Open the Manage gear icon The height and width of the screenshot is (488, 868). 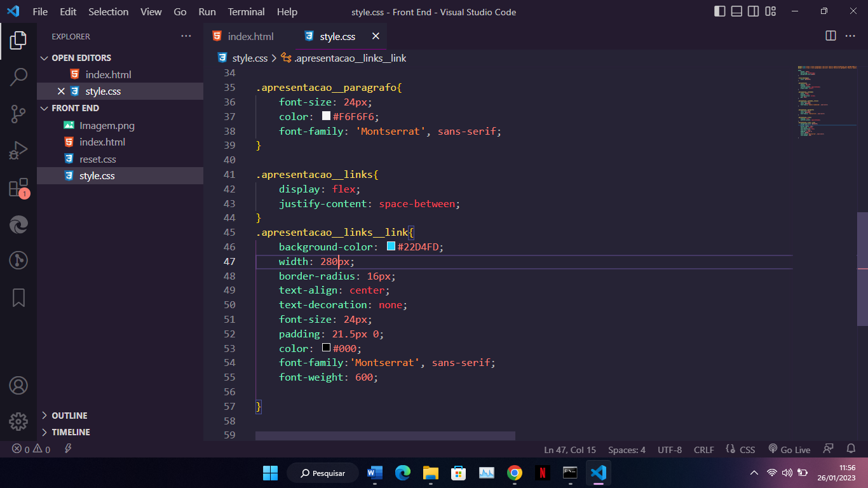[18, 421]
